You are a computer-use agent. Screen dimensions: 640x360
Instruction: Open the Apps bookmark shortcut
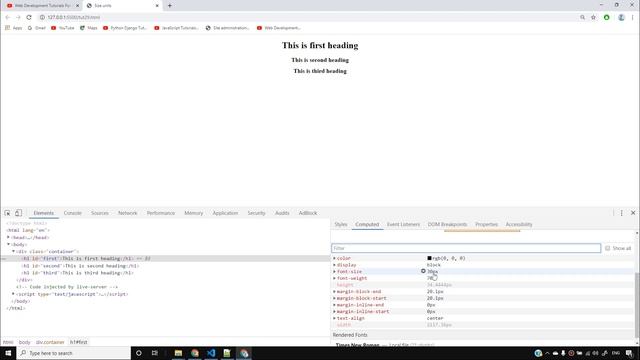coord(13,28)
